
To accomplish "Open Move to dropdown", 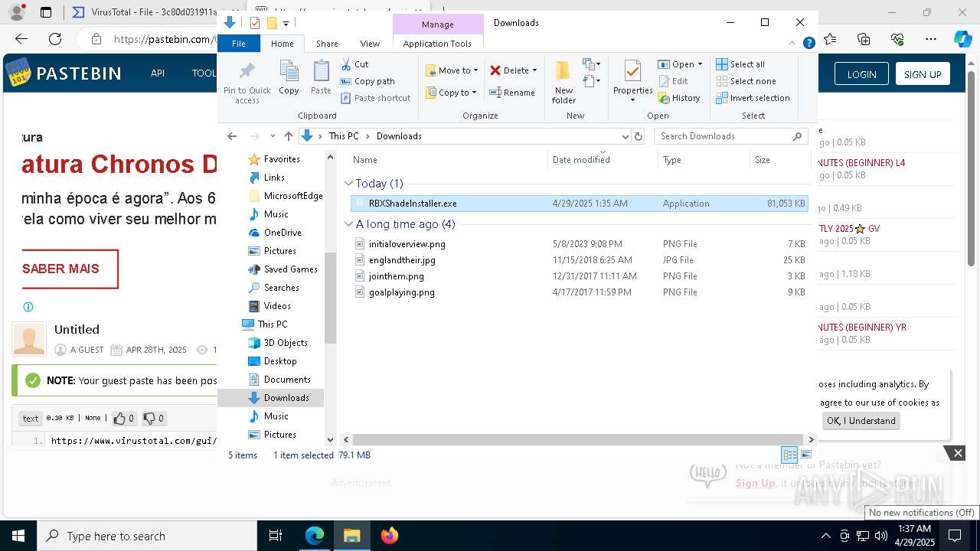I will 452,70.
